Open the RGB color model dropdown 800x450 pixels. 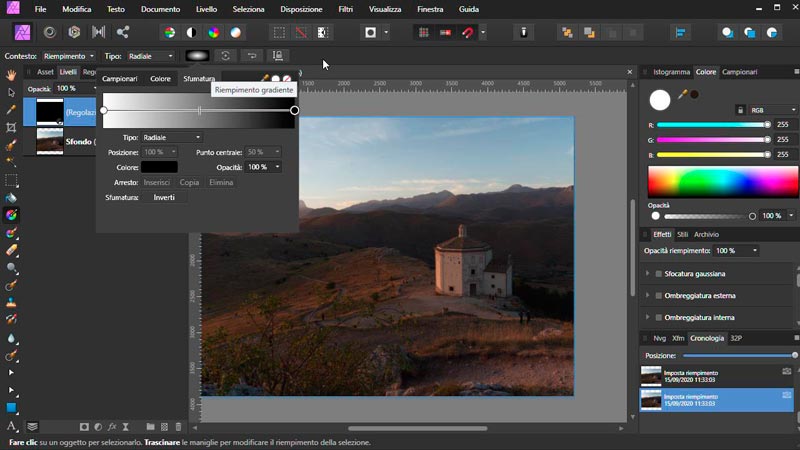[x=773, y=110]
